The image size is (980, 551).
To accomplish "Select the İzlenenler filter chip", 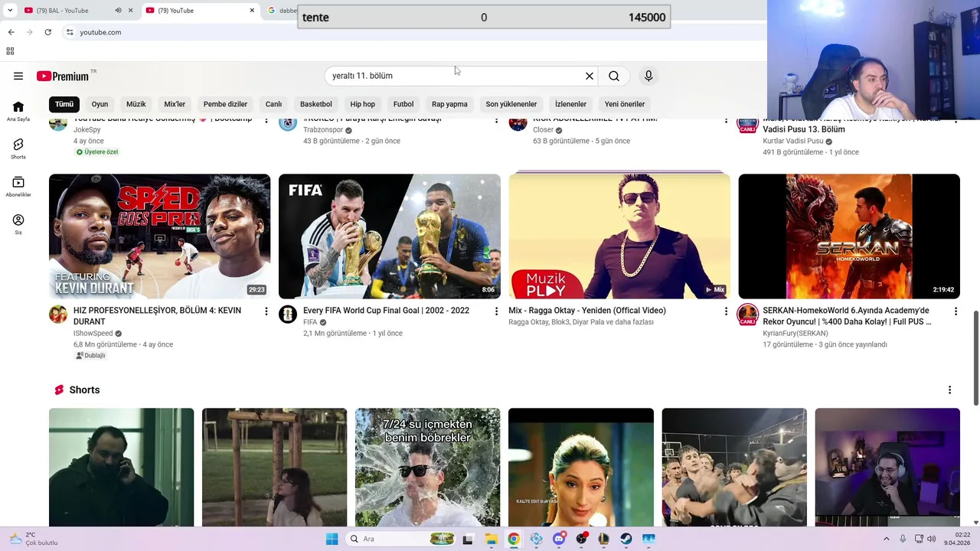I will tap(570, 104).
